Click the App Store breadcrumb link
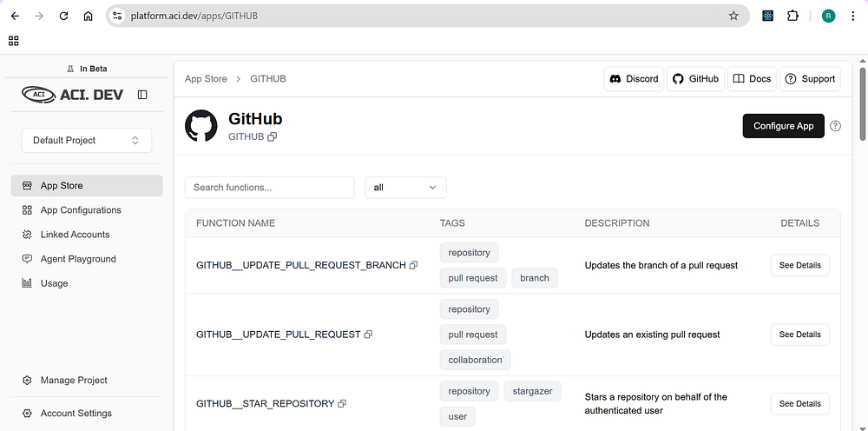 coord(206,79)
